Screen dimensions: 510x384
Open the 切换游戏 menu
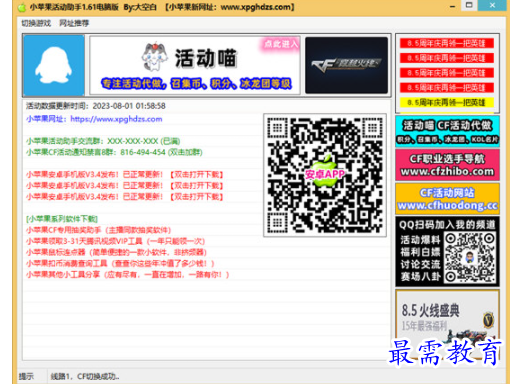point(36,23)
